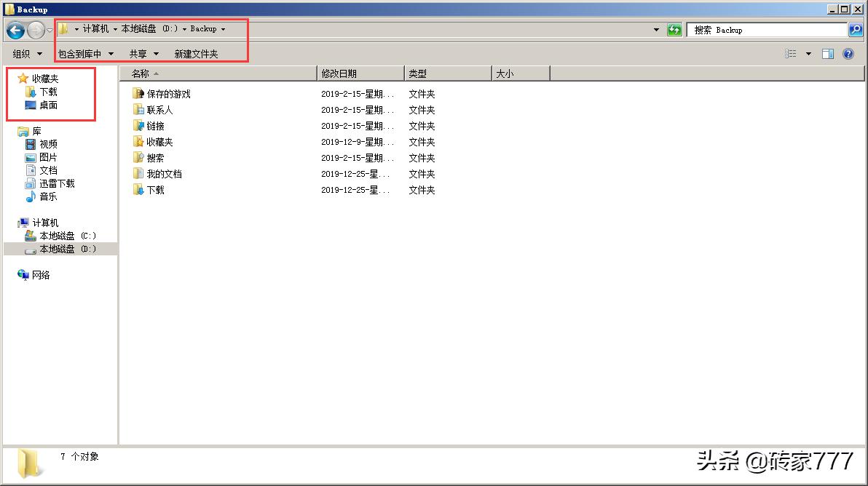Toggle the preview pane icon
The height and width of the screenshot is (486, 868).
[x=828, y=54]
